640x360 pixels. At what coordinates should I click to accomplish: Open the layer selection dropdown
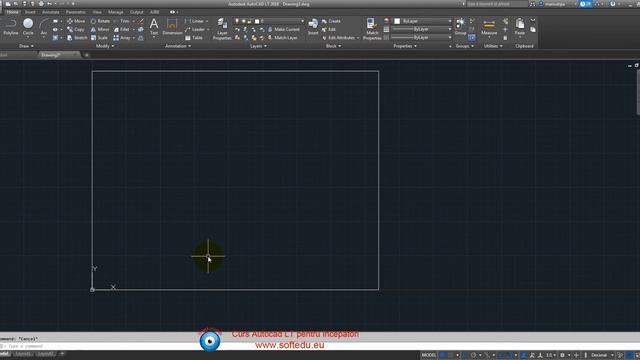(x=269, y=21)
